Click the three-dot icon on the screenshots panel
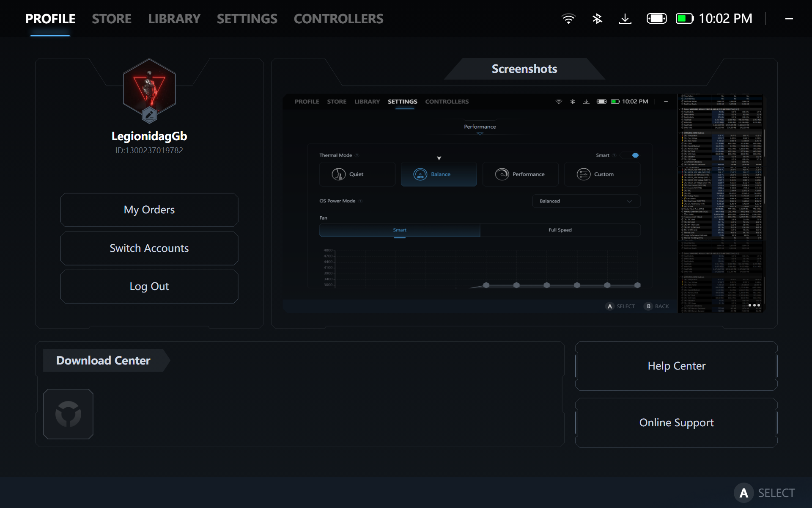Screen dimensions: 812x508 [754, 305]
